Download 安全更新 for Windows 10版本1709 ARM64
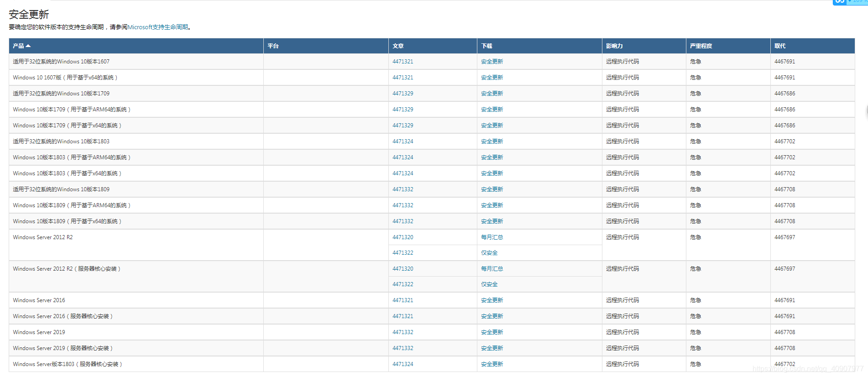The width and height of the screenshot is (868, 377). point(492,110)
